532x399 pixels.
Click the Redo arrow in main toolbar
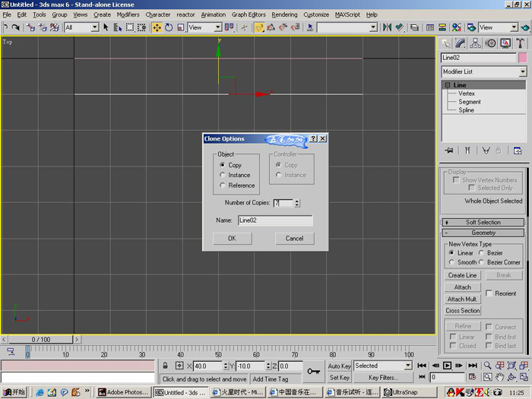tap(16, 27)
